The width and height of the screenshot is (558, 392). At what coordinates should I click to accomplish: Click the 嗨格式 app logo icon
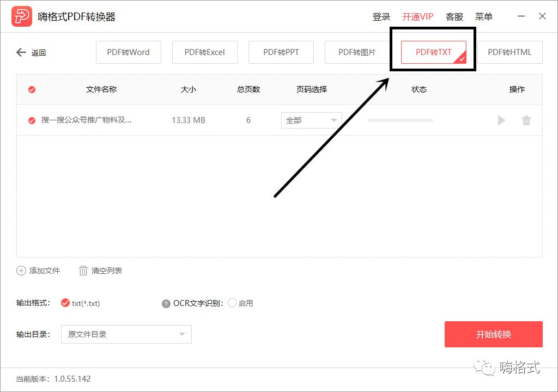pos(20,16)
